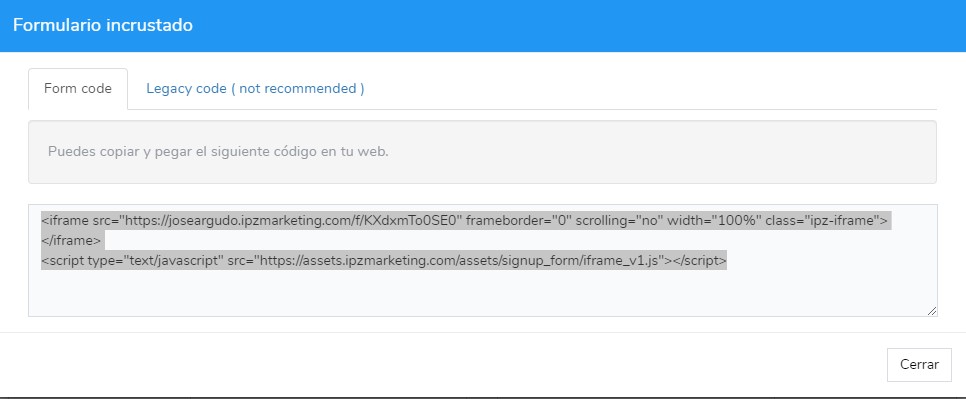
Task: Open the Legacy code (not recommended) tab
Action: point(255,89)
